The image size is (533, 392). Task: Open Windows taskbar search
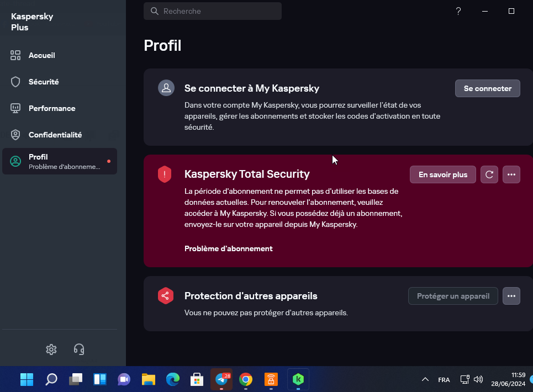51,379
